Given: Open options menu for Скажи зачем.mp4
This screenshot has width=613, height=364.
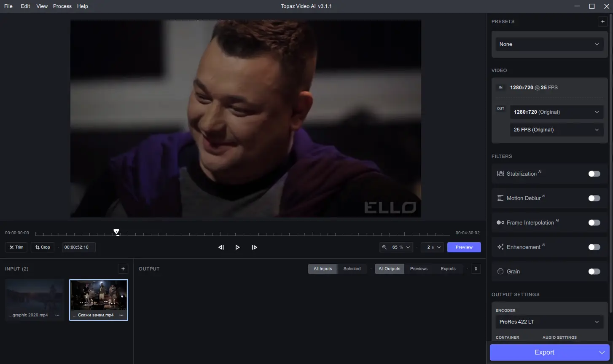Looking at the screenshot, I should [x=121, y=315].
